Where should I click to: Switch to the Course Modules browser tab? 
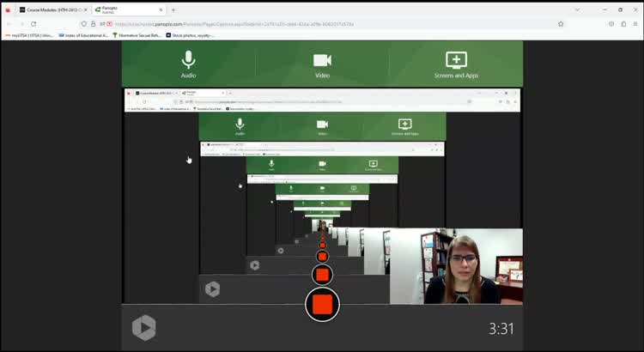pos(52,9)
